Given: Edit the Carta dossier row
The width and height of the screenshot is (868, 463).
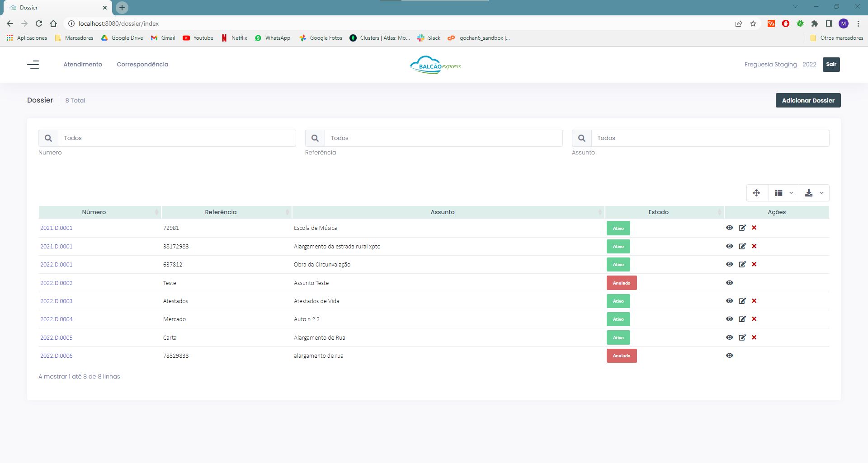Looking at the screenshot, I should pyautogui.click(x=742, y=337).
